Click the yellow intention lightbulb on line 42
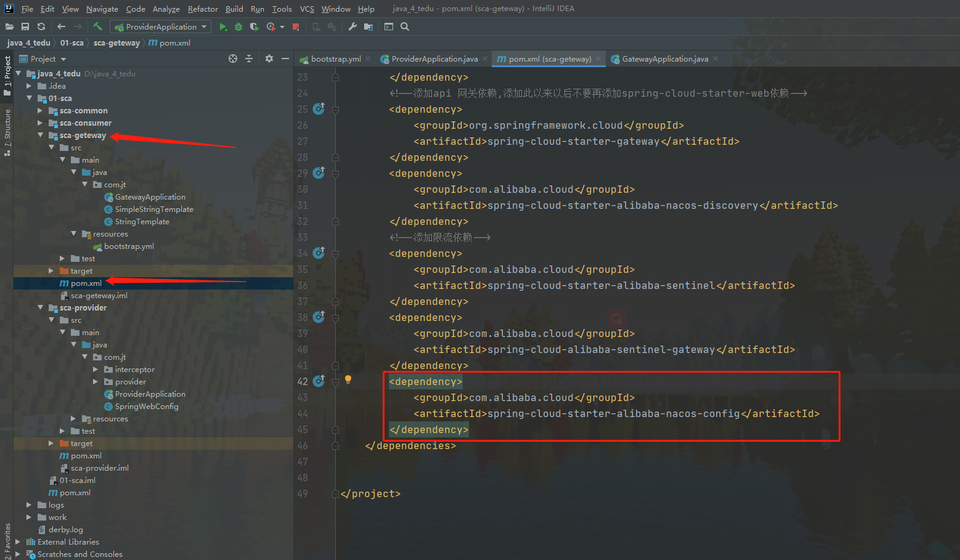 (348, 379)
